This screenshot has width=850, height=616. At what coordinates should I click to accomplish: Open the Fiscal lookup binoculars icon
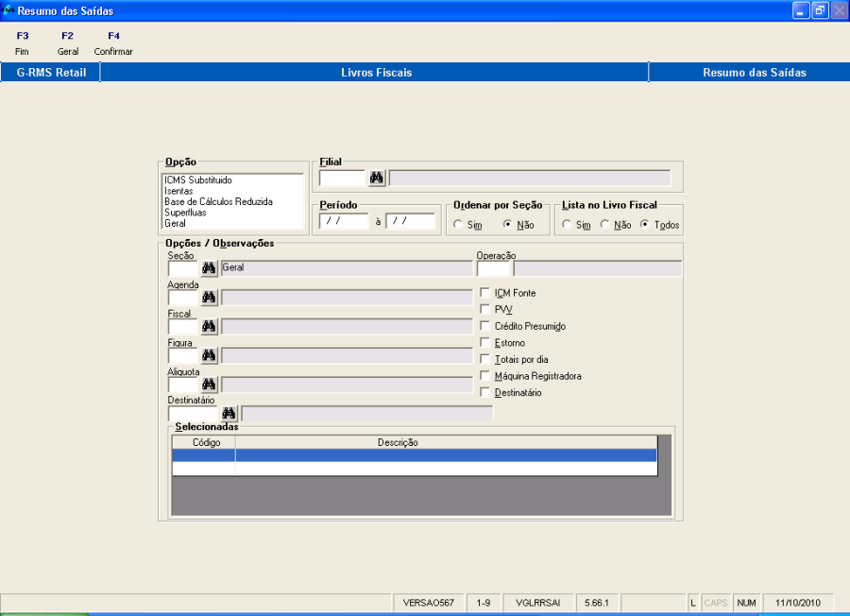click(209, 326)
